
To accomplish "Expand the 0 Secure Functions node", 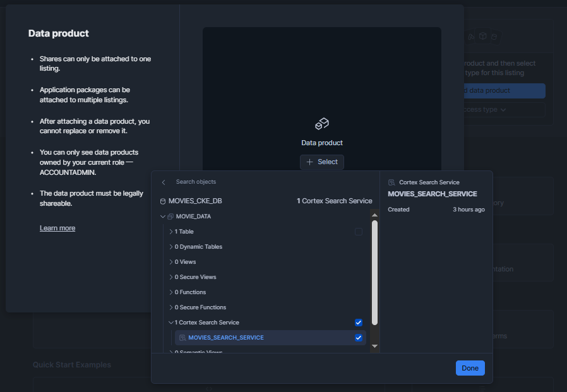I will pyautogui.click(x=171, y=308).
